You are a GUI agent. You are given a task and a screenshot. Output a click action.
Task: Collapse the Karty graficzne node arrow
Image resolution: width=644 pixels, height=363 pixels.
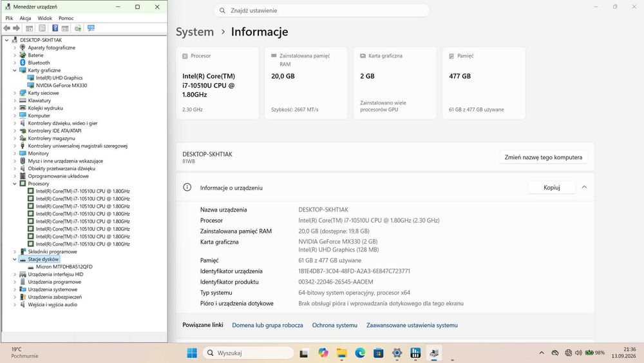(x=15, y=70)
